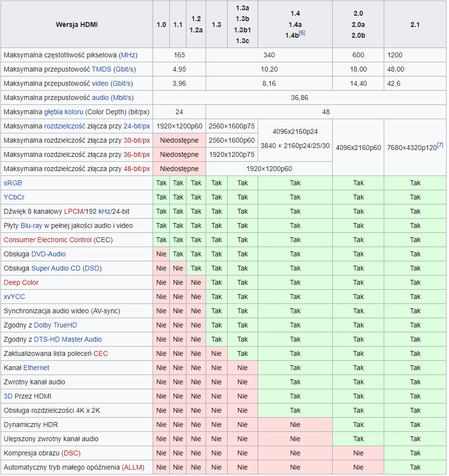The height and width of the screenshot is (476, 449).
Task: Click the '2560×1600p75' resolution cell
Action: [232, 126]
